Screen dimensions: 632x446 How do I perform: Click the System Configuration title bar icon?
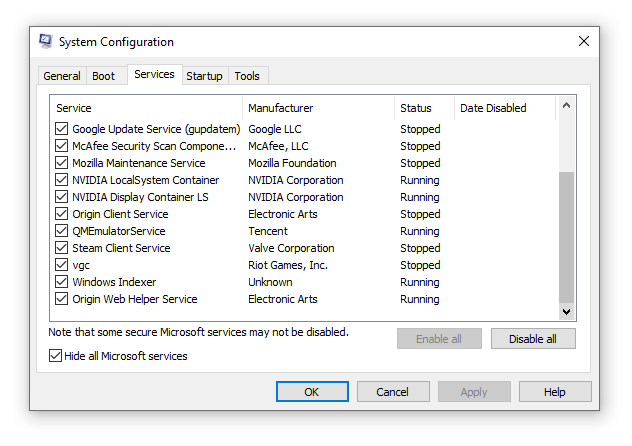pos(46,41)
